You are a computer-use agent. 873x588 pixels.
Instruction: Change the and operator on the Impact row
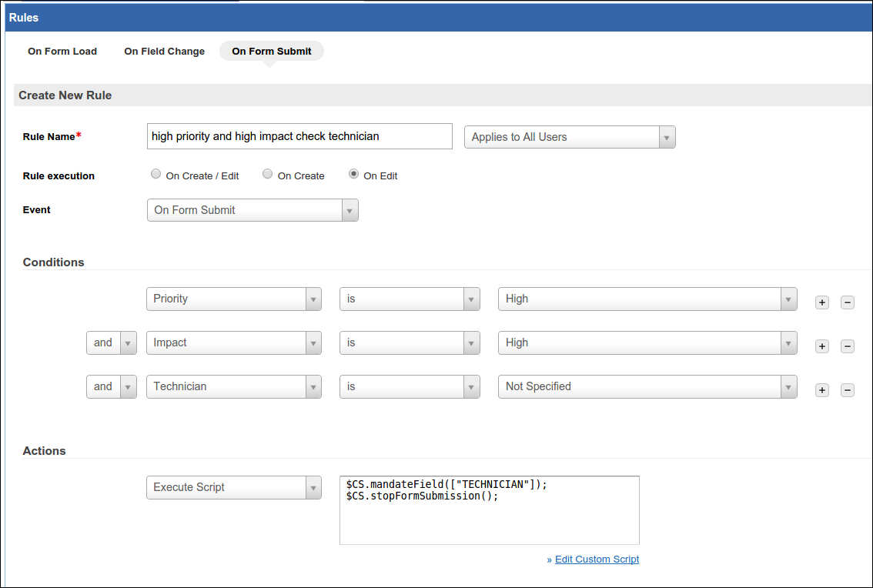(x=112, y=342)
